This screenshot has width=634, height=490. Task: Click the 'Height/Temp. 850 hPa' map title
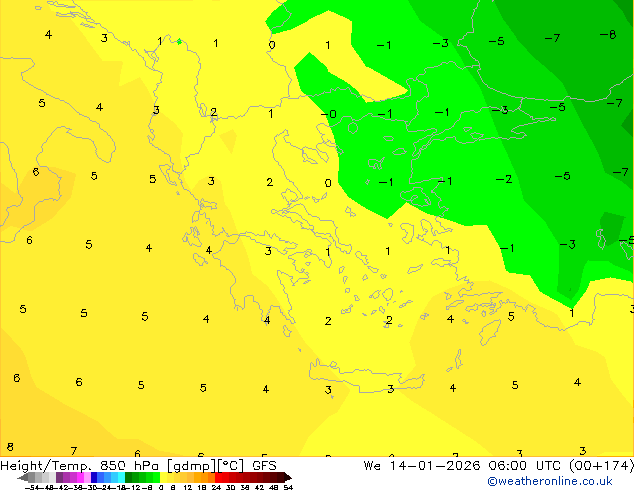pyautogui.click(x=79, y=466)
